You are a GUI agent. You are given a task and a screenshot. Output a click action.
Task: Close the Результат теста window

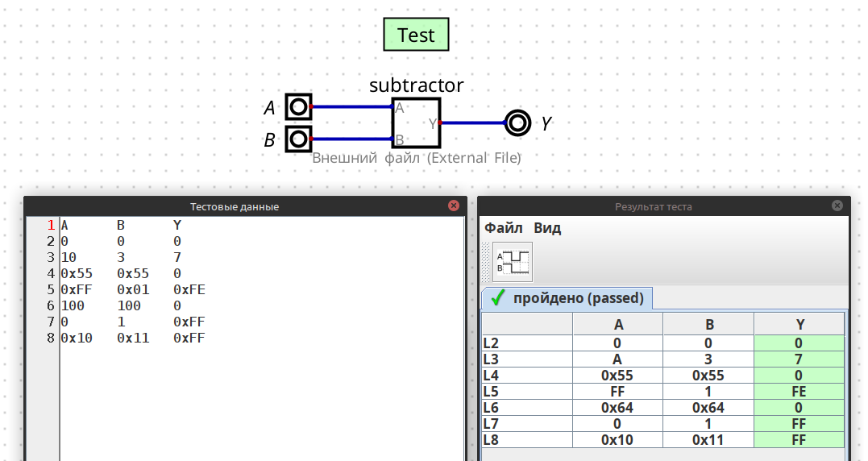point(837,206)
